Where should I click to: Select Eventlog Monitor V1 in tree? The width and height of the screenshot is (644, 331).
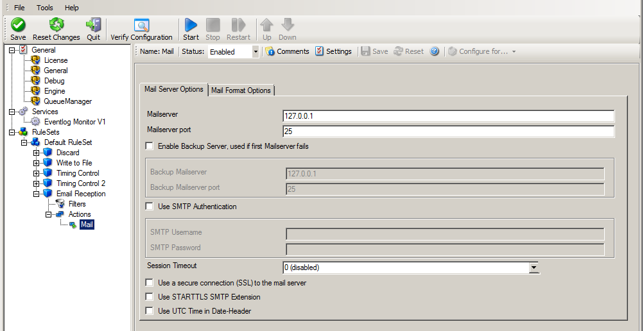[74, 122]
